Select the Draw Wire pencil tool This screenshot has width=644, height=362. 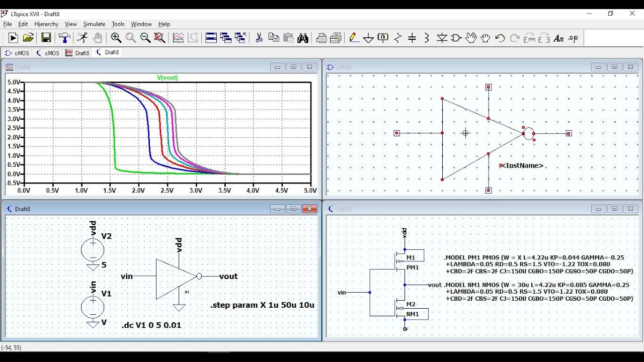tap(354, 38)
